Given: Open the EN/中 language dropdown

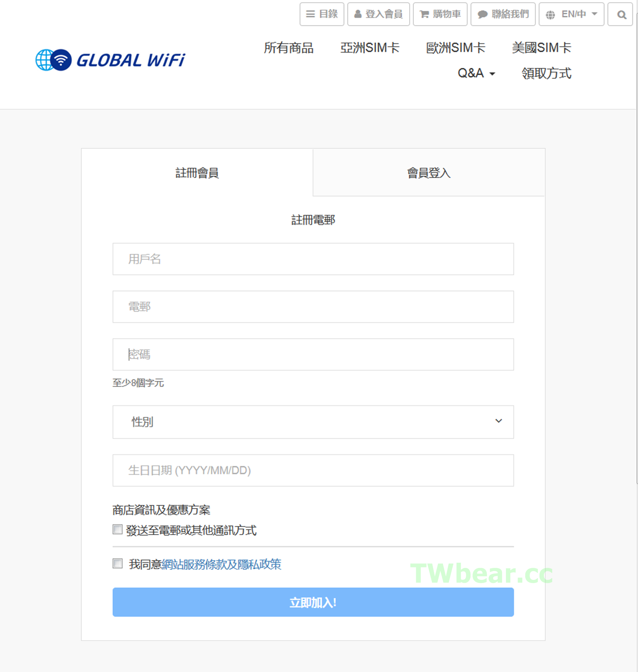Looking at the screenshot, I should coord(571,14).
